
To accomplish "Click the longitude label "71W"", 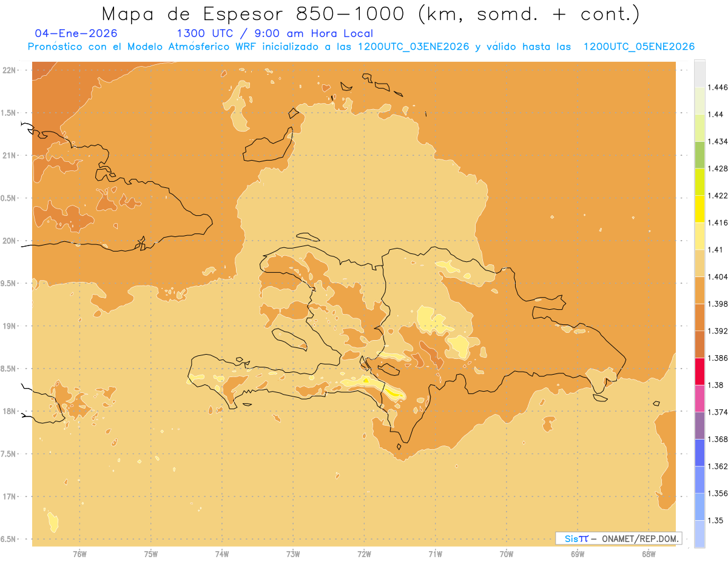I will coord(435,554).
